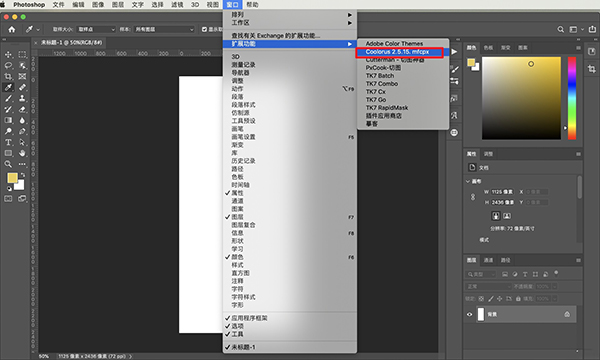Select the Spot Healing Brush tool
The image size is (600, 360).
[22, 87]
